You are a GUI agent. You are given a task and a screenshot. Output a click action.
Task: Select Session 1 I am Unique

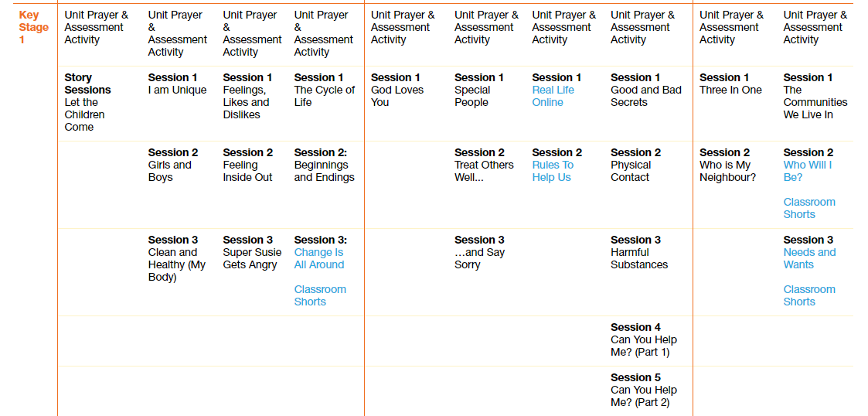click(x=177, y=84)
